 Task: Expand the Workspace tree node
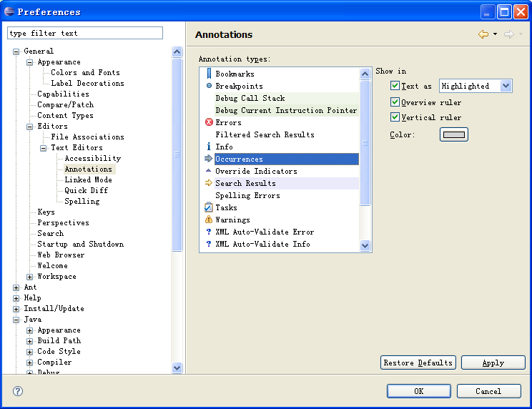(29, 277)
